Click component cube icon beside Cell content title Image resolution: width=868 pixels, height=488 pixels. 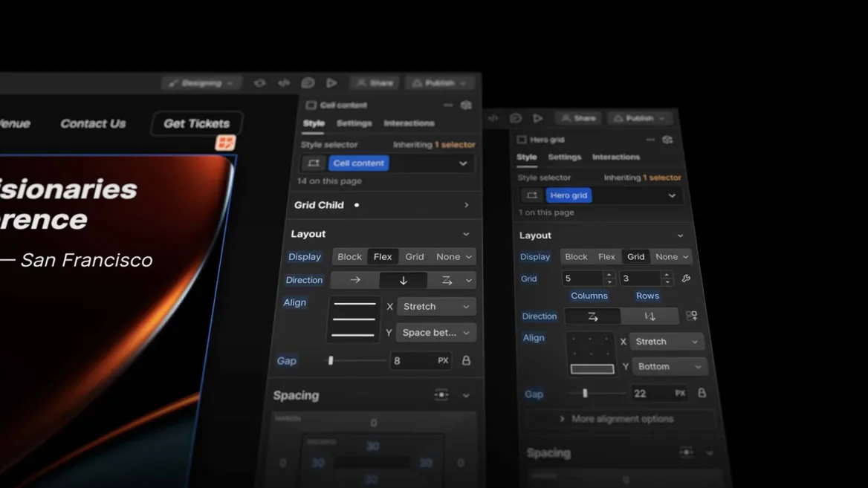coord(466,105)
